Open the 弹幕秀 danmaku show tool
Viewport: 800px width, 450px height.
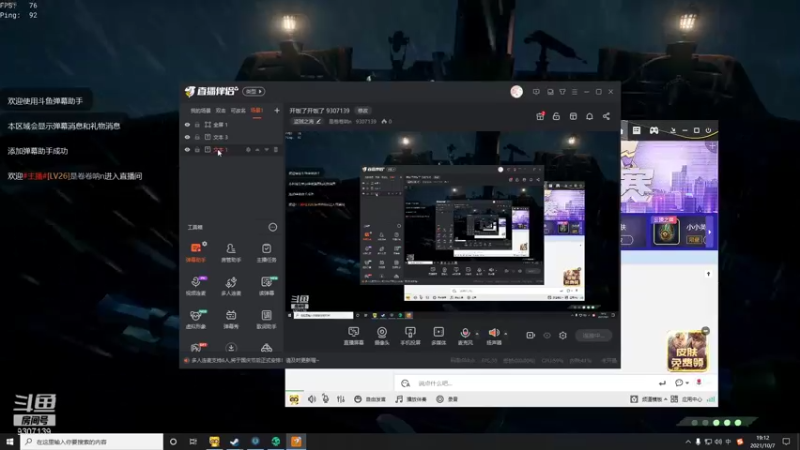[231, 319]
